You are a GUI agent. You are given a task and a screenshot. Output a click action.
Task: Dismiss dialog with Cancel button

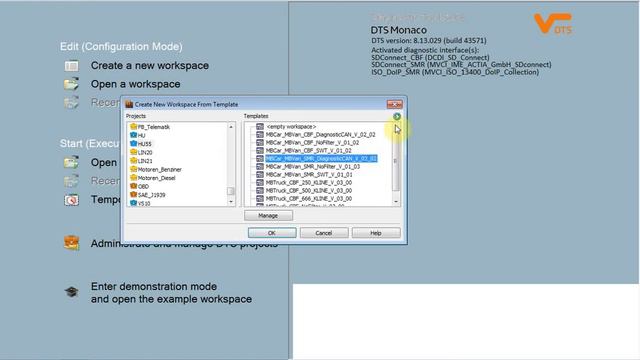324,233
